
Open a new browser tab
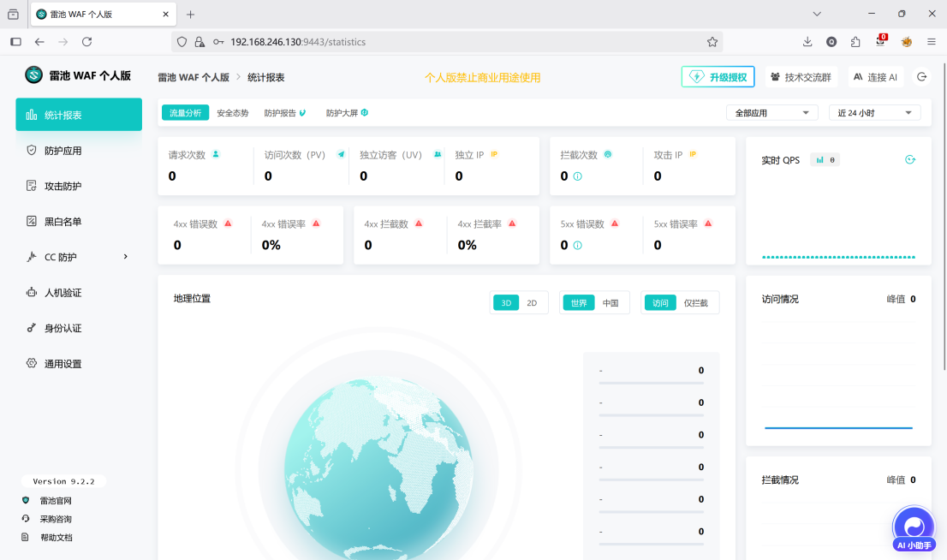pyautogui.click(x=190, y=14)
